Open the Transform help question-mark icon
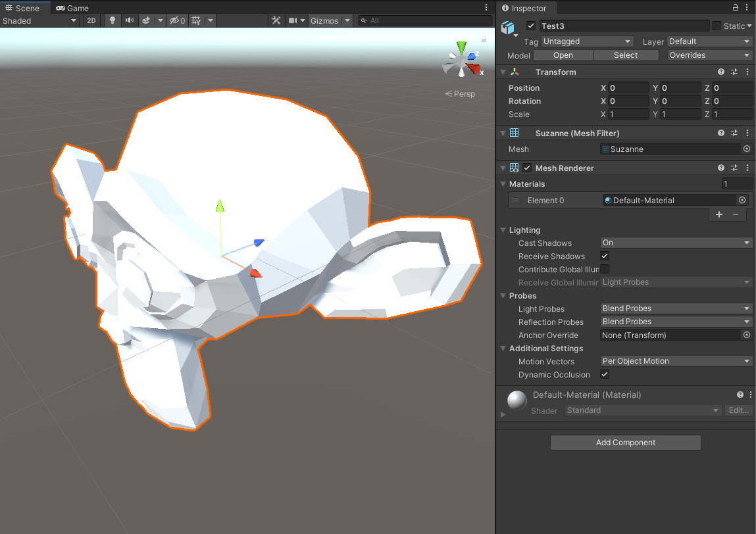 click(721, 72)
